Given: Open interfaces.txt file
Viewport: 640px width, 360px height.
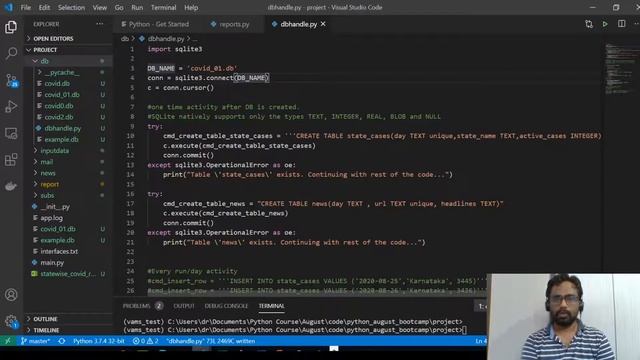Looking at the screenshot, I should pyautogui.click(x=59, y=251).
